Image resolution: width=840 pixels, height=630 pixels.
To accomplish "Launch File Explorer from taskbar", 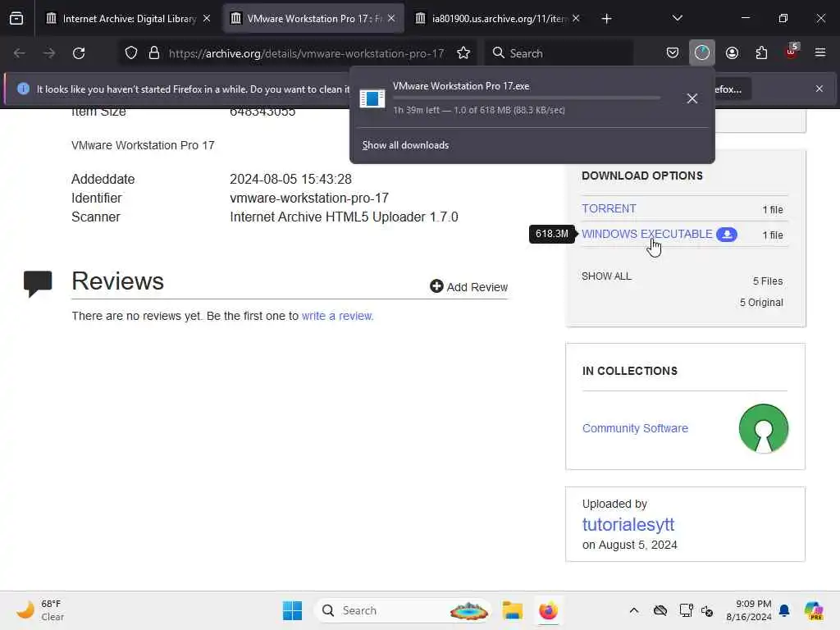I will point(512,610).
